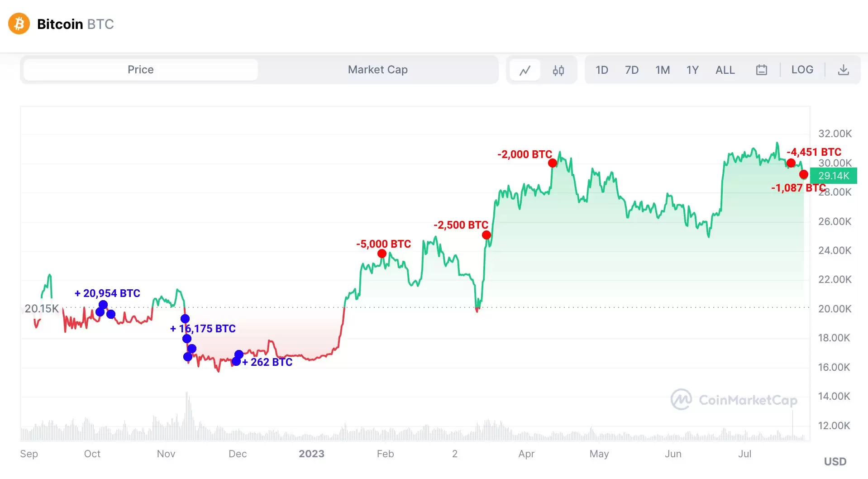The image size is (868, 479).
Task: Click the red -5,000 BTC sell marker
Action: coord(382,254)
